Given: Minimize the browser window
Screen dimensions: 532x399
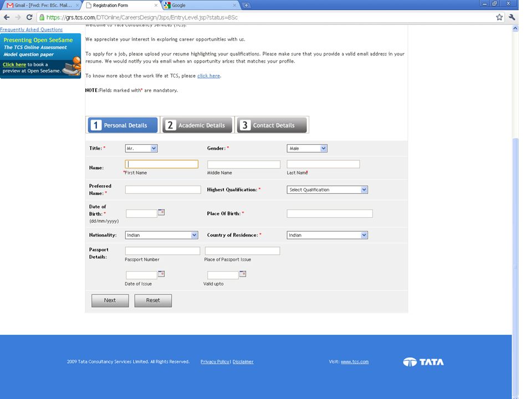Looking at the screenshot, I should 484,4.
